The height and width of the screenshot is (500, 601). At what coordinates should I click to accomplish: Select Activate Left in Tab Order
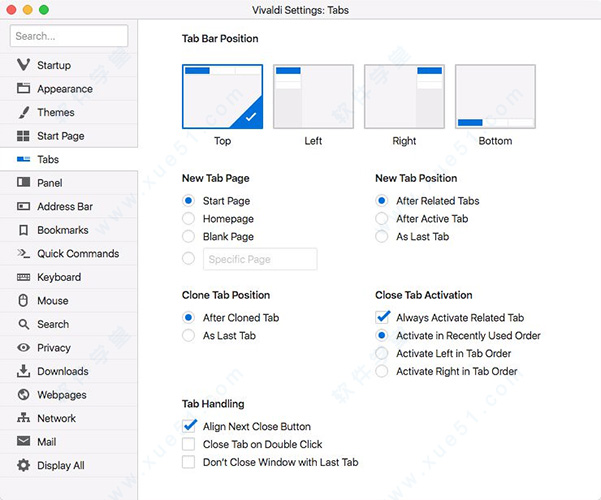click(381, 353)
